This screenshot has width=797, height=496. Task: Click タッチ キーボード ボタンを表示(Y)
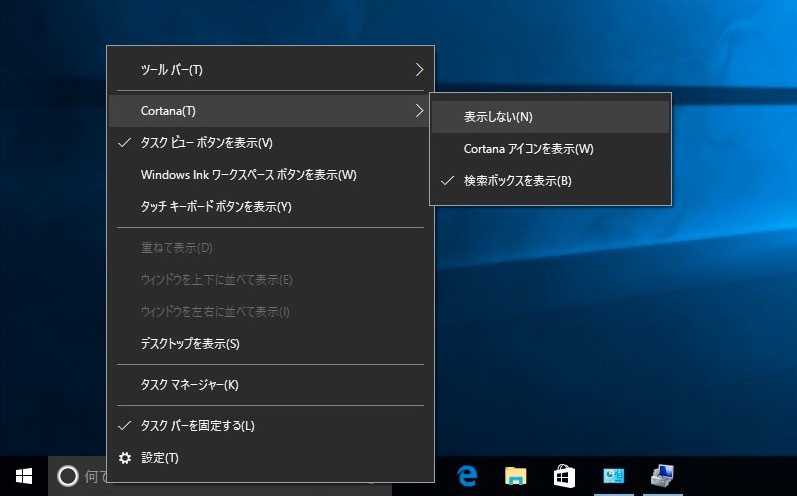[x=216, y=207]
